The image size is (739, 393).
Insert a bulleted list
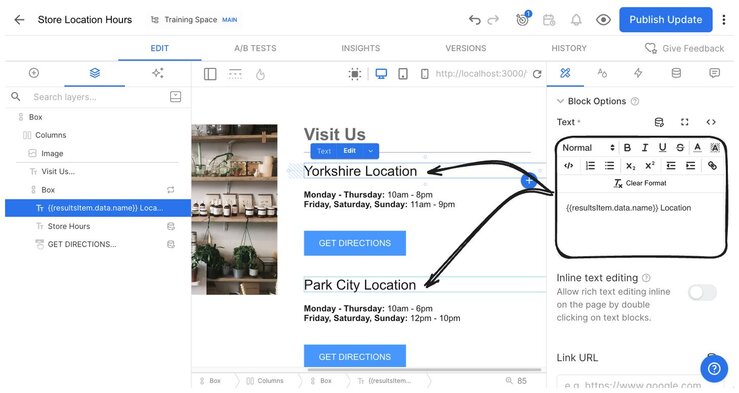tap(609, 165)
